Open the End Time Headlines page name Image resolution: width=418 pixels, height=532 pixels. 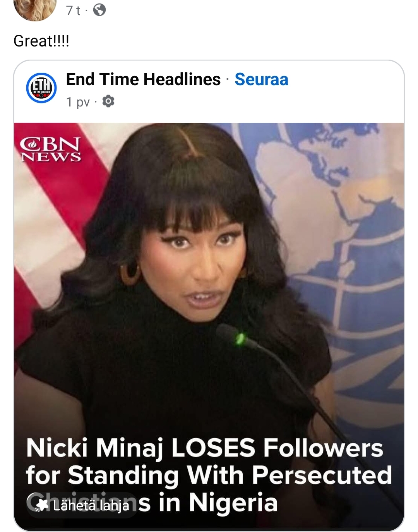pos(143,79)
